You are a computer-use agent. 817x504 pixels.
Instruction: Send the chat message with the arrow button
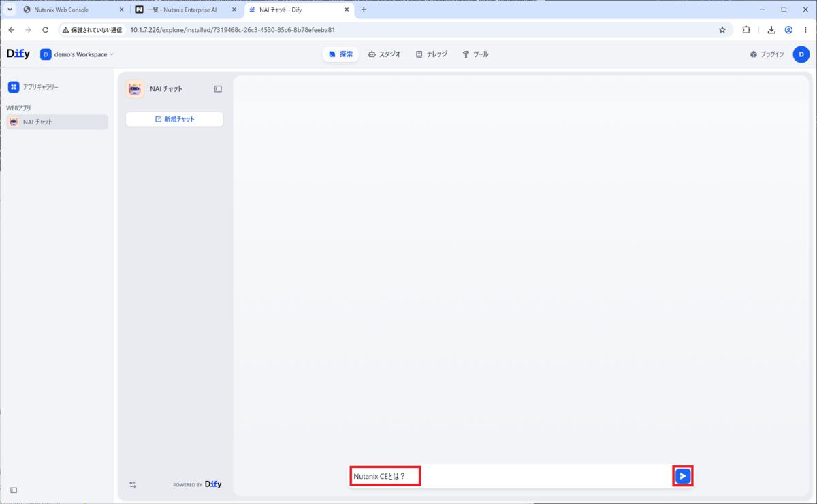(683, 476)
